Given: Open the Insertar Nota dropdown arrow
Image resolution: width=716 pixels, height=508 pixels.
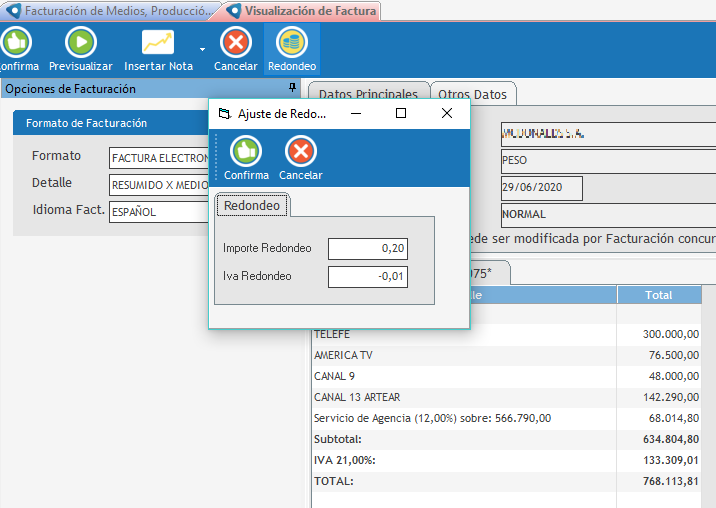Looking at the screenshot, I should [203, 48].
